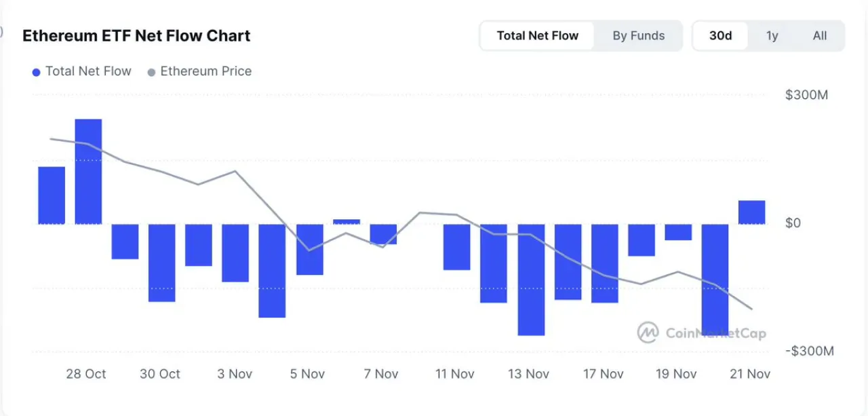Select the All time range
Viewport: 868px width, 416px height.
[x=820, y=36]
